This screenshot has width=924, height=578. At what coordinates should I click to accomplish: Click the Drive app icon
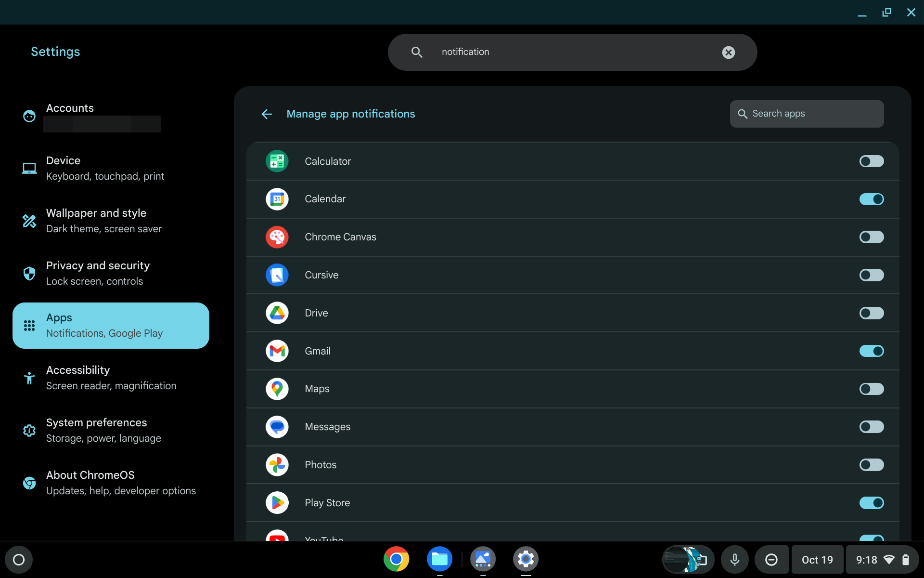[277, 313]
